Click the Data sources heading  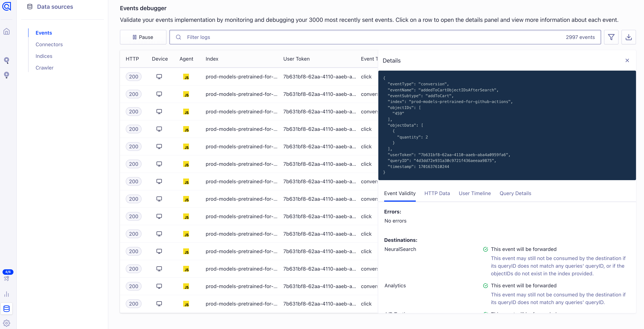tap(55, 7)
